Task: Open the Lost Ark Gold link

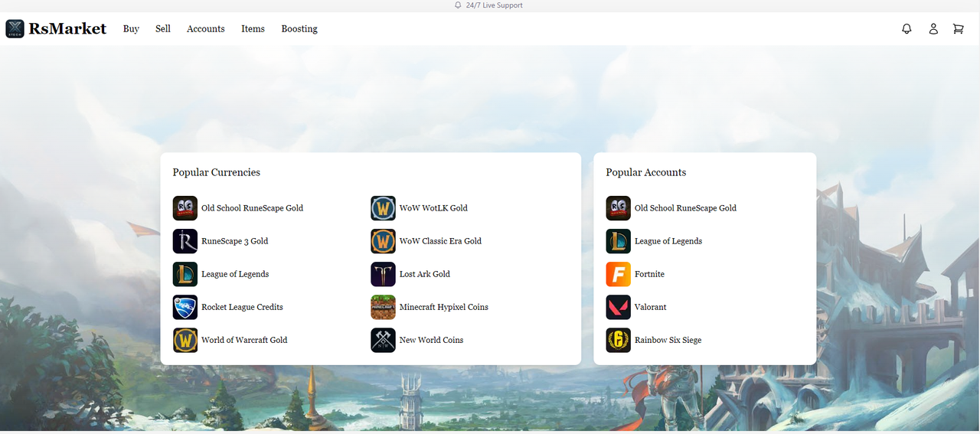Action: pyautogui.click(x=425, y=274)
